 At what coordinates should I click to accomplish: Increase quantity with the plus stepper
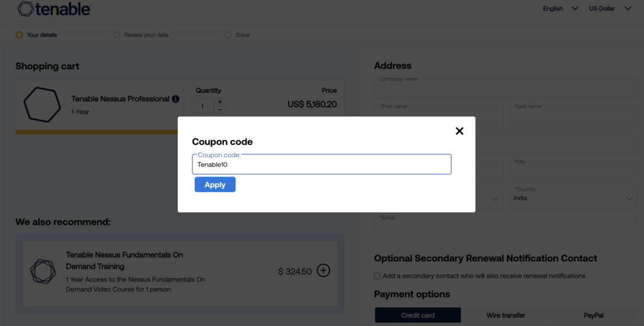pyautogui.click(x=219, y=102)
